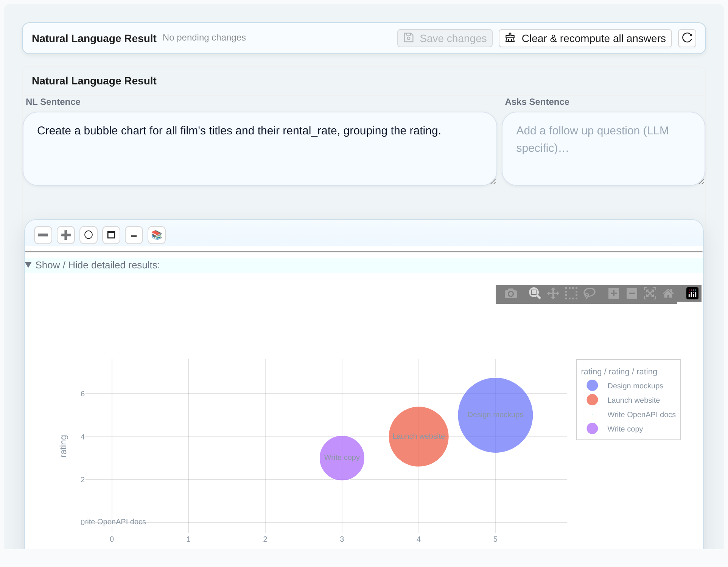This screenshot has width=728, height=567.
Task: Click the refresh icon button
Action: click(687, 38)
